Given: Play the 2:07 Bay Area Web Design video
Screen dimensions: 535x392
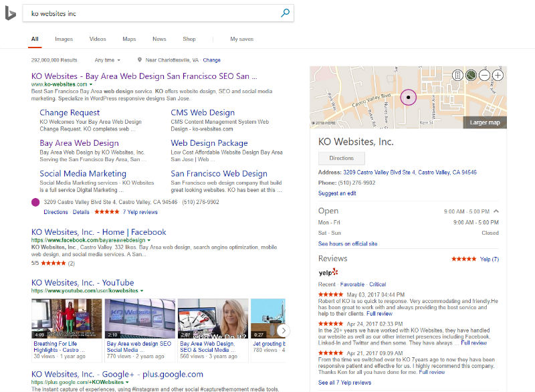Looking at the screenshot, I should [213, 318].
